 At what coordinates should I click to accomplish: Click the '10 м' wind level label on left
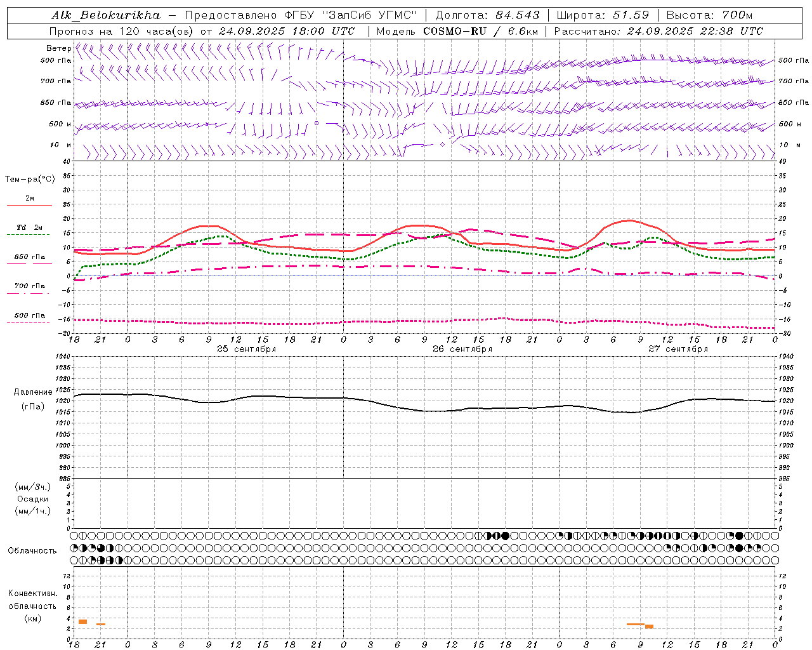coord(61,145)
